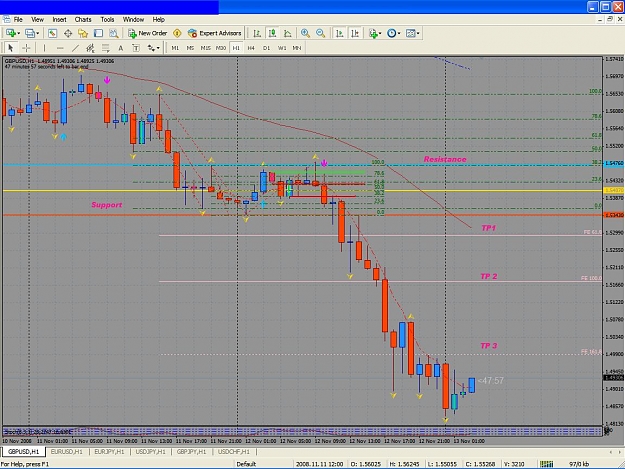The width and height of the screenshot is (625, 469).
Task: Expand the Templates dropdown arrow
Action: 418,33
